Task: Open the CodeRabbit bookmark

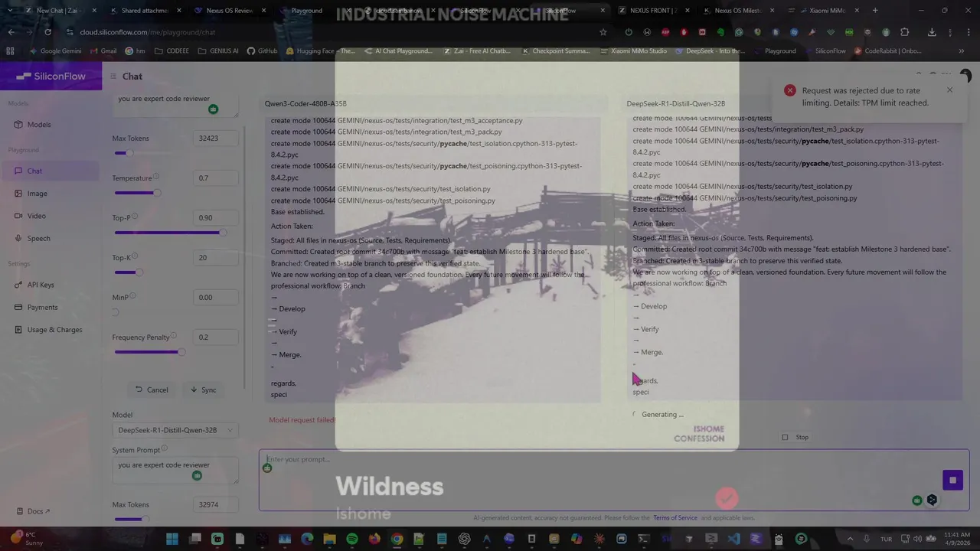Action: 888,51
